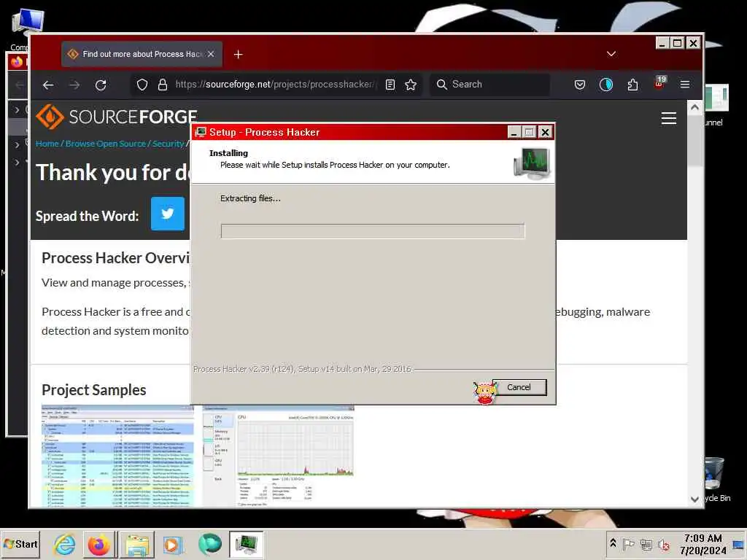This screenshot has height=560, width=747.
Task: Follow the Home breadcrumb link
Action: tap(47, 144)
